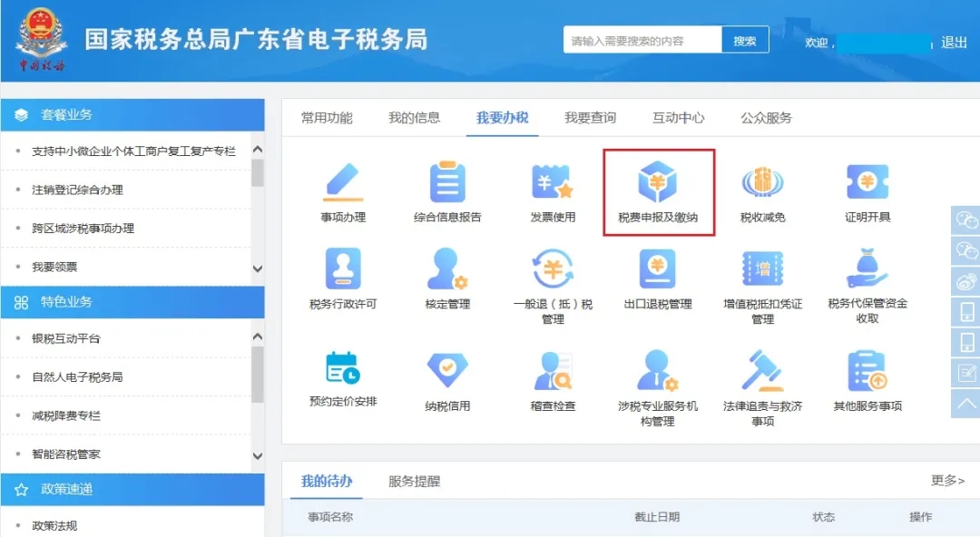Click the 事项办理 pencil icon
This screenshot has width=980, height=537.
click(x=343, y=183)
